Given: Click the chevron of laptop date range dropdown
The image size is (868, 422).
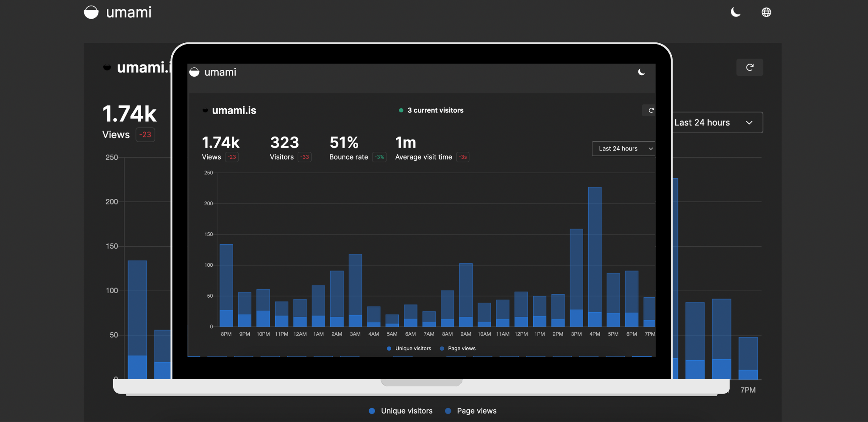Looking at the screenshot, I should point(651,148).
